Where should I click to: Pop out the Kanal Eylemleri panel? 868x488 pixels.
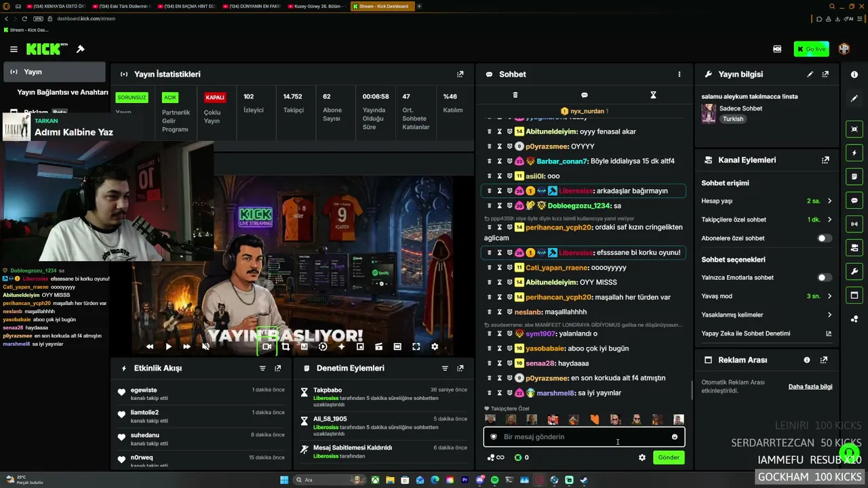pos(825,160)
